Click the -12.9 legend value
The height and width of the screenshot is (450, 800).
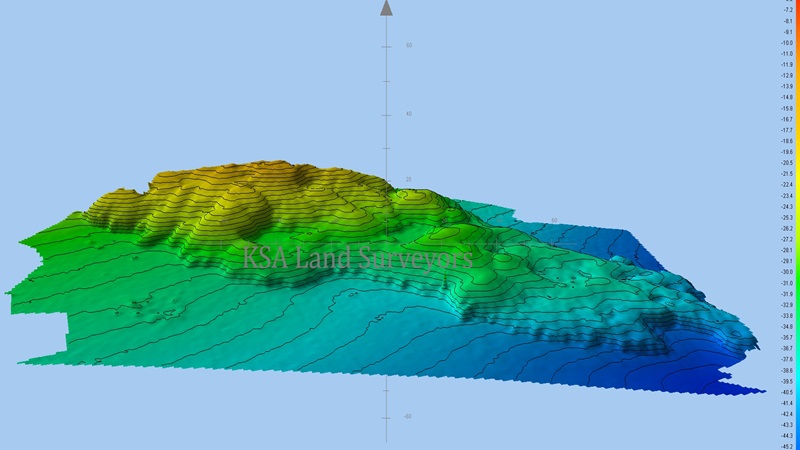(787, 76)
